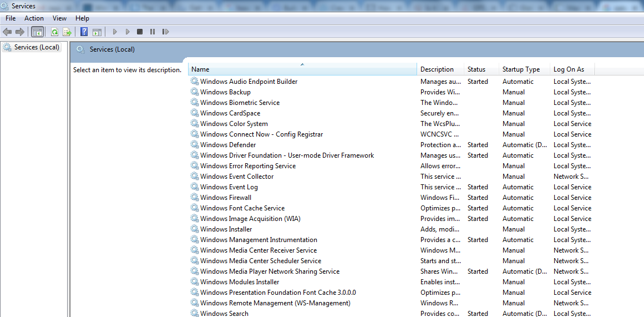Click the gear icon beside Windows Installer
644x317 pixels.
(x=195, y=229)
